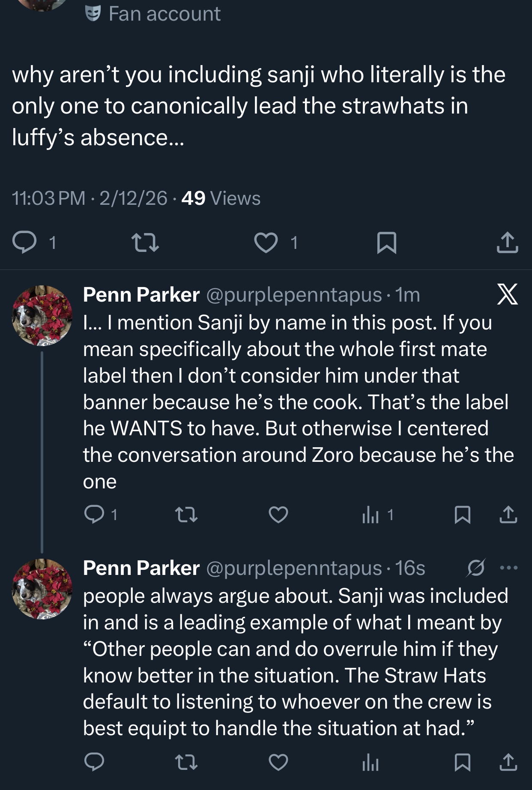Like Penn Parker's 16s reply
This screenshot has width=532, height=790.
(x=278, y=762)
